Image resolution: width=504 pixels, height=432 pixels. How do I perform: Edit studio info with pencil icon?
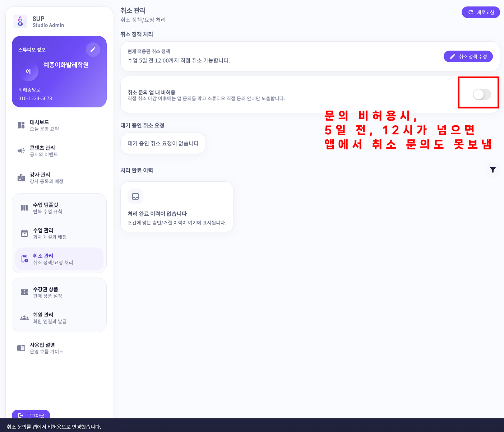93,50
